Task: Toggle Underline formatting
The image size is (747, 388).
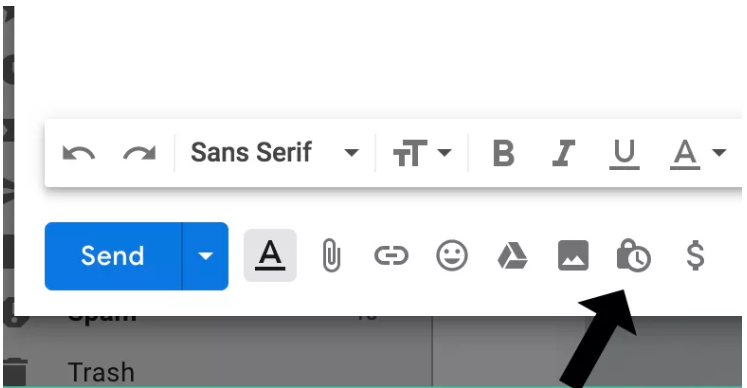Action: (624, 154)
